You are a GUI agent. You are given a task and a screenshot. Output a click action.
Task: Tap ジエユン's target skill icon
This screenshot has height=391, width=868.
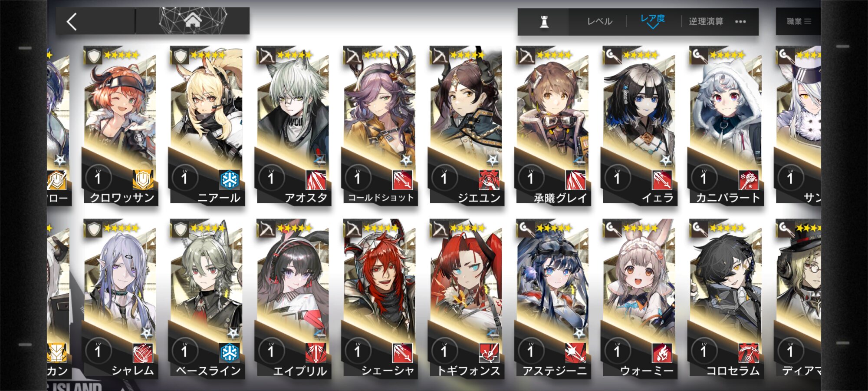pos(489,179)
